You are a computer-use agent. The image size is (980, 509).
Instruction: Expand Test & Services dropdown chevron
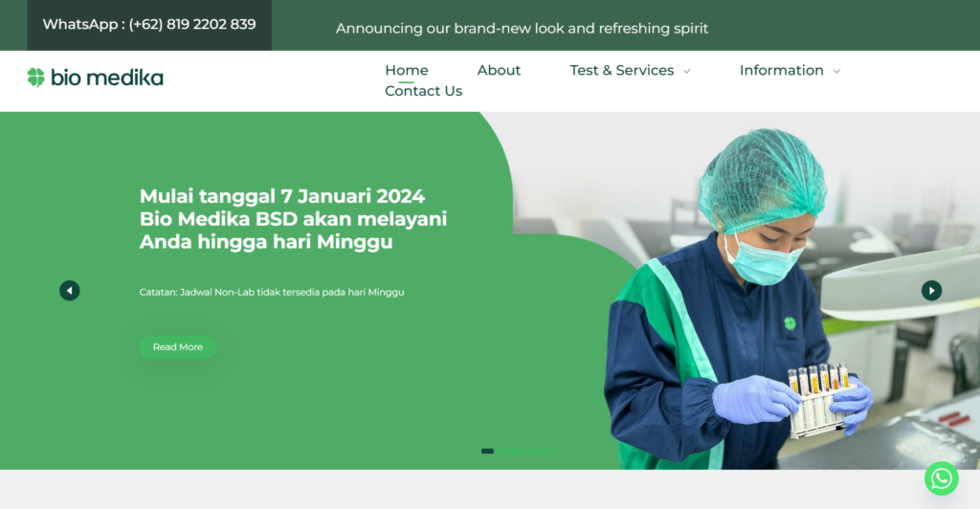(x=687, y=71)
